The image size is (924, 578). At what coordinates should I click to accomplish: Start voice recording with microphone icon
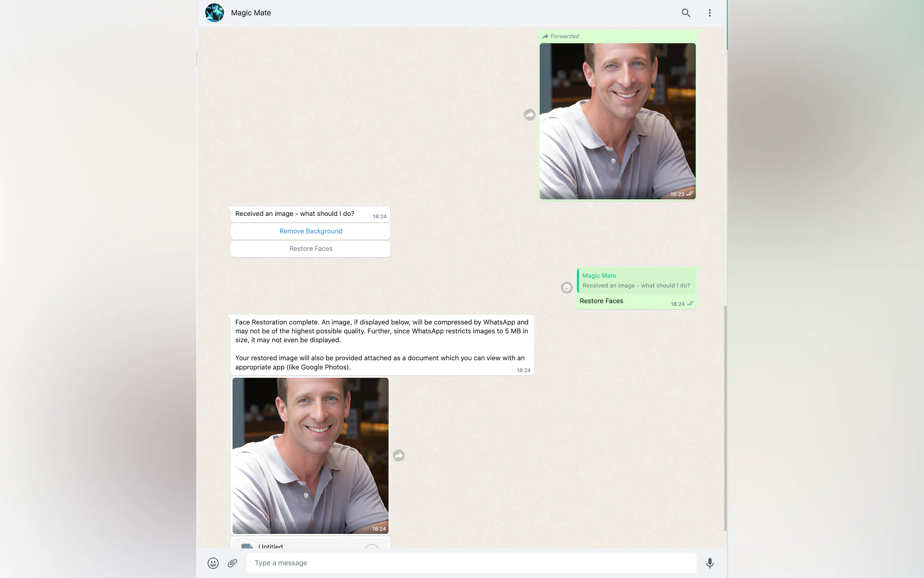[709, 563]
